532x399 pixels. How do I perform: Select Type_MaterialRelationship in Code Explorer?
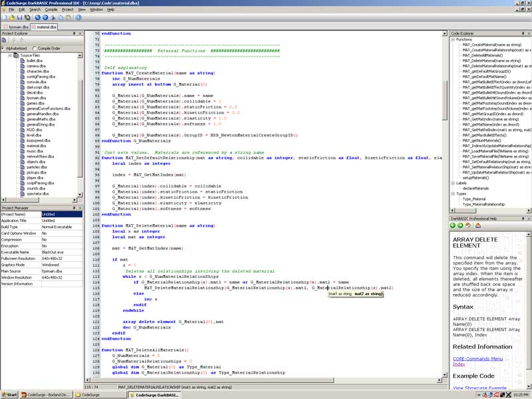(483, 204)
